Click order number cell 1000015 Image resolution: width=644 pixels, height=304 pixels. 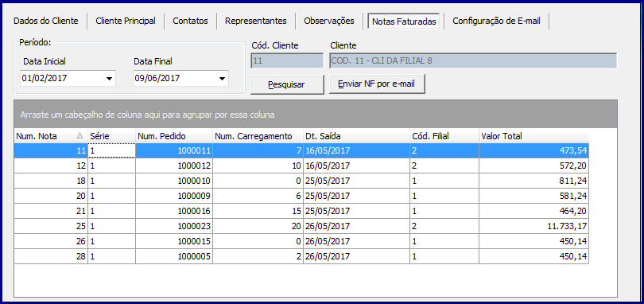click(x=174, y=241)
